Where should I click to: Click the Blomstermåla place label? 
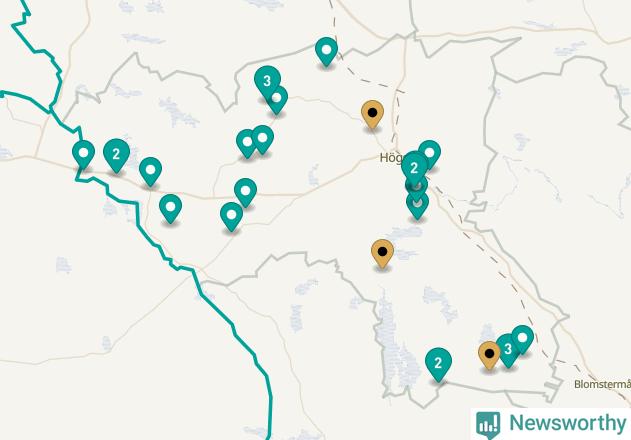602,384
